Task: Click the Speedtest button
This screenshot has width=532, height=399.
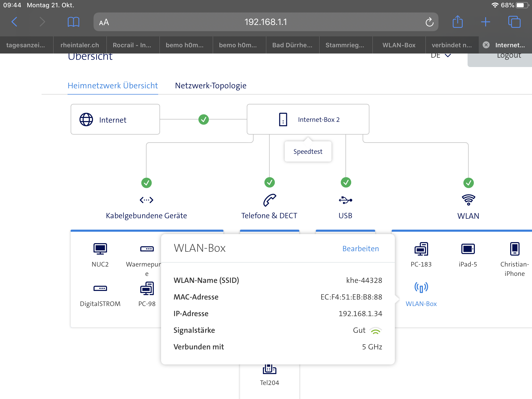Action: pyautogui.click(x=308, y=151)
